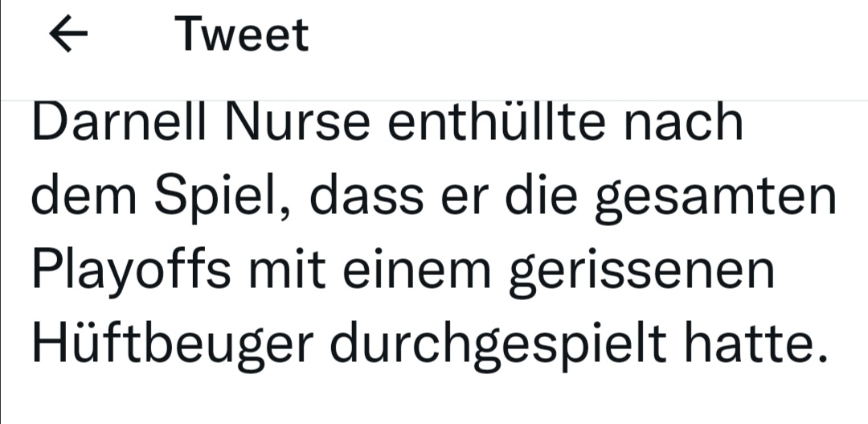
Task: Tap the Tweet header title
Action: 242,35
